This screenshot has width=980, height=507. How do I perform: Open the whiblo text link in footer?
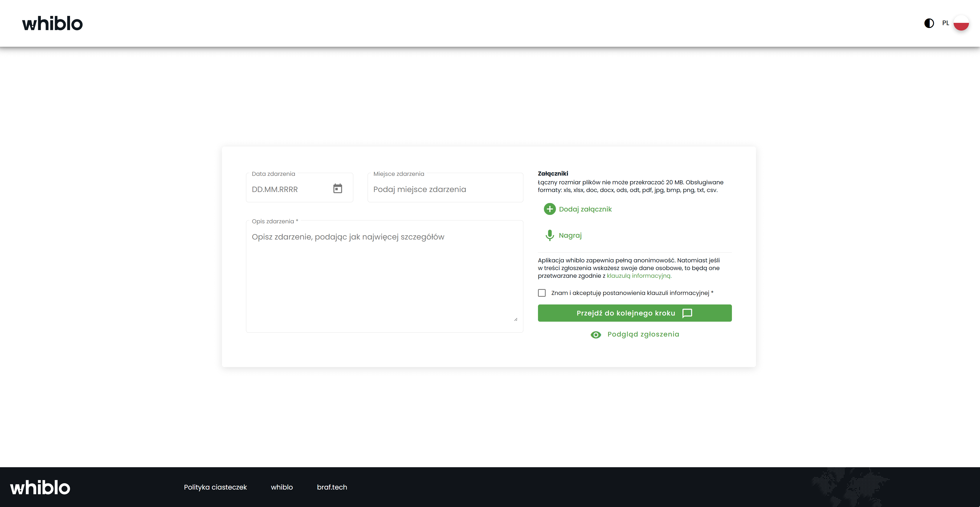coord(282,487)
